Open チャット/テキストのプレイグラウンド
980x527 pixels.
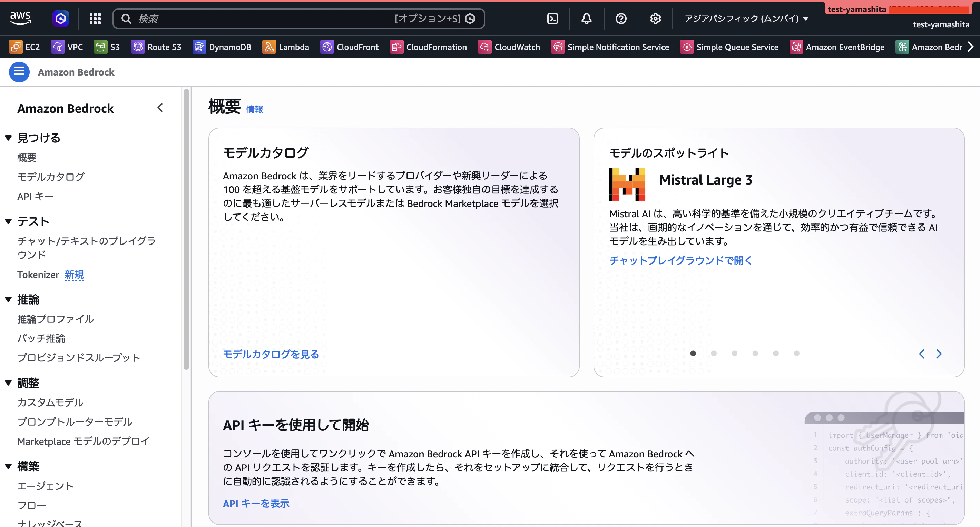coord(86,248)
